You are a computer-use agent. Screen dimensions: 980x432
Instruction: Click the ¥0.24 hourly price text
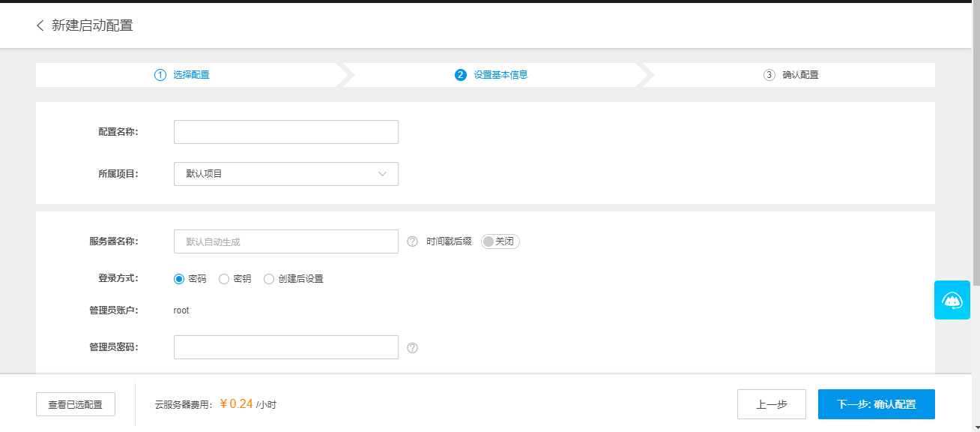(236, 404)
